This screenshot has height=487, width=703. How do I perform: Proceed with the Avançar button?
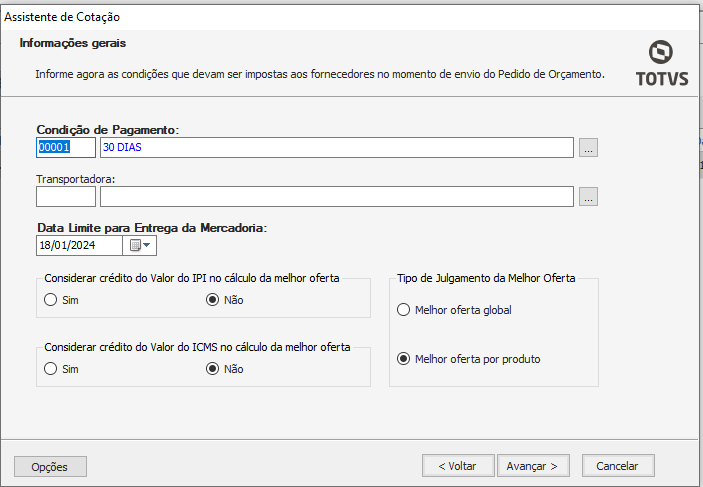tap(535, 466)
